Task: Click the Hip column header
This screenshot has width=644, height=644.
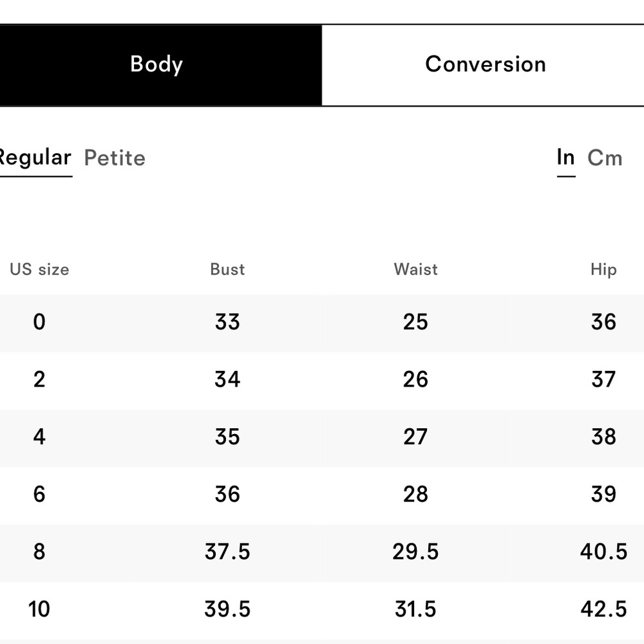Action: pyautogui.click(x=603, y=269)
